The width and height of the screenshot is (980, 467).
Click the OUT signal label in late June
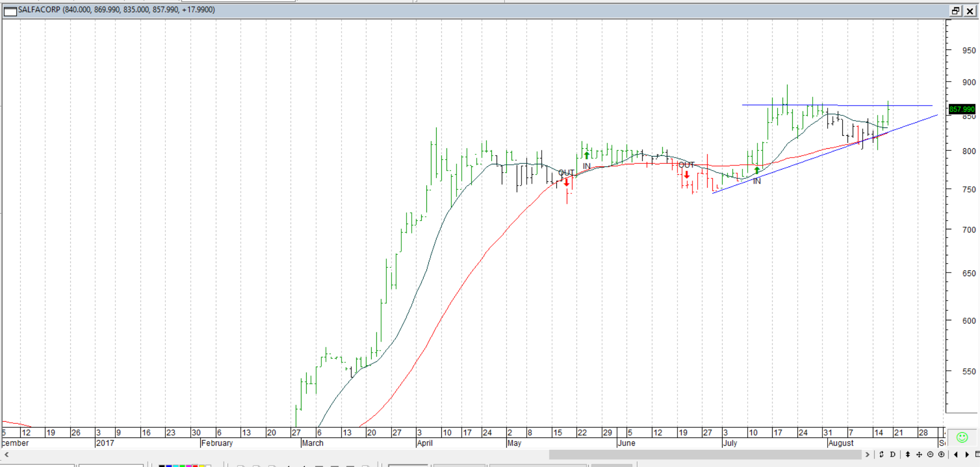click(x=686, y=165)
